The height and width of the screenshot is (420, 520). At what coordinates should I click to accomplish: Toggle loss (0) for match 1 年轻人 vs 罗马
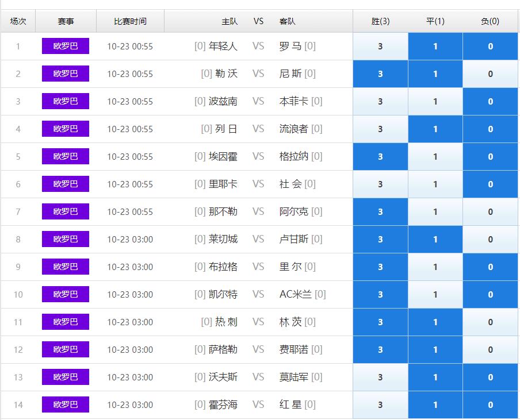pos(490,47)
